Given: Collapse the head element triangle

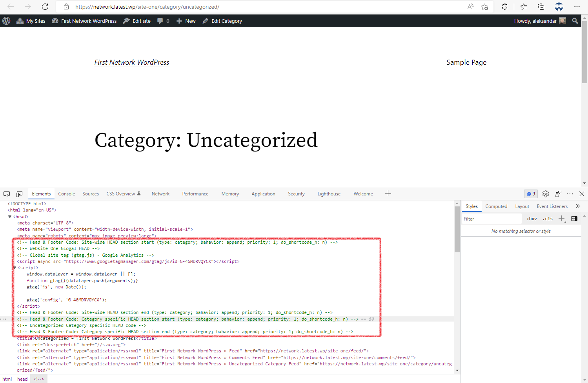Looking at the screenshot, I should pos(10,217).
